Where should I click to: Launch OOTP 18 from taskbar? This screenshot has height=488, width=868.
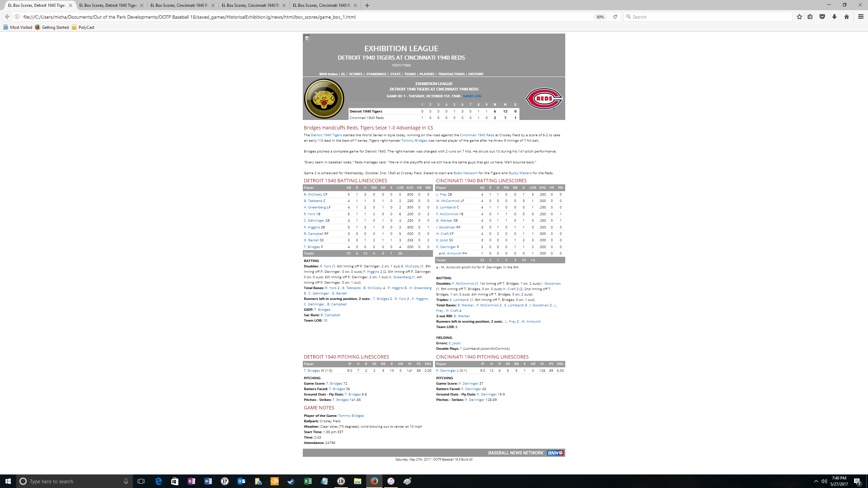pos(341,481)
